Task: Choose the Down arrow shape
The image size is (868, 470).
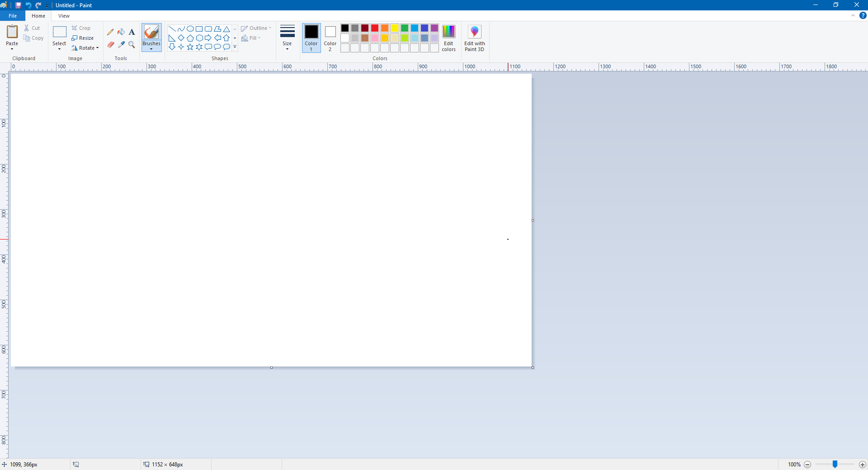Action: 172,47
